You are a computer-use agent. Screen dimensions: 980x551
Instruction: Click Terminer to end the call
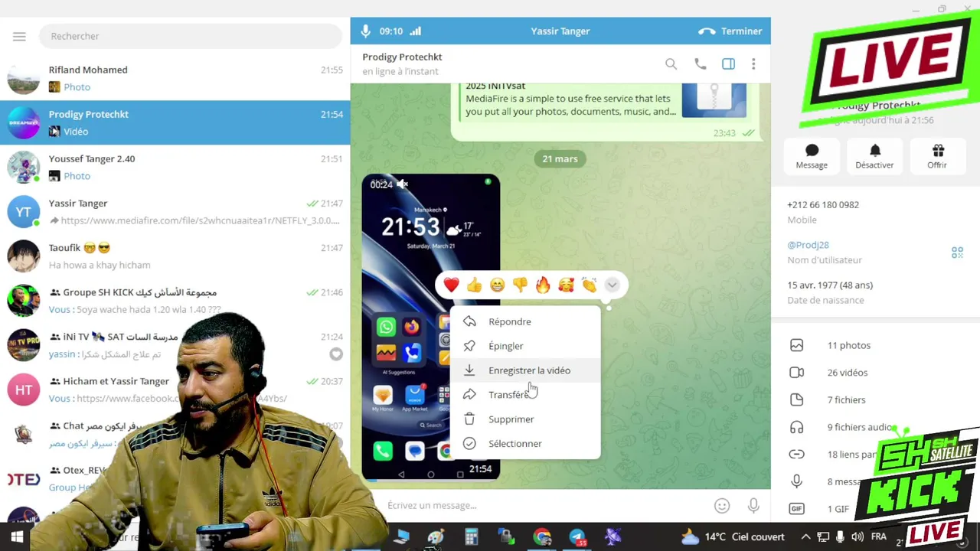pos(730,31)
